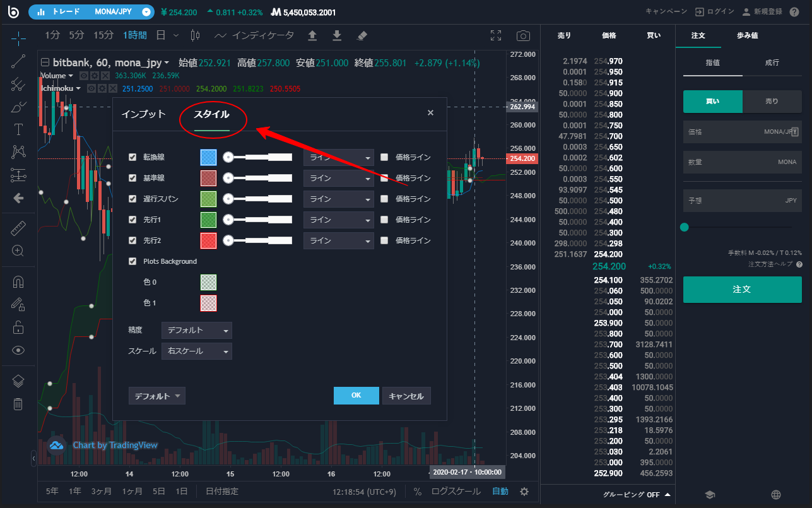Open the 遅行スパン color swatch
The height and width of the screenshot is (508, 812).
click(x=208, y=199)
